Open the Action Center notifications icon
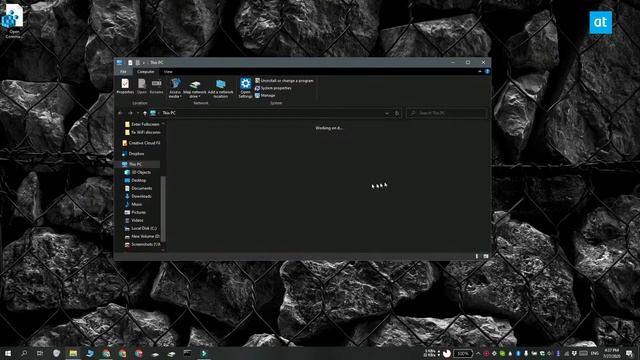This screenshot has height=360, width=640. click(629, 353)
